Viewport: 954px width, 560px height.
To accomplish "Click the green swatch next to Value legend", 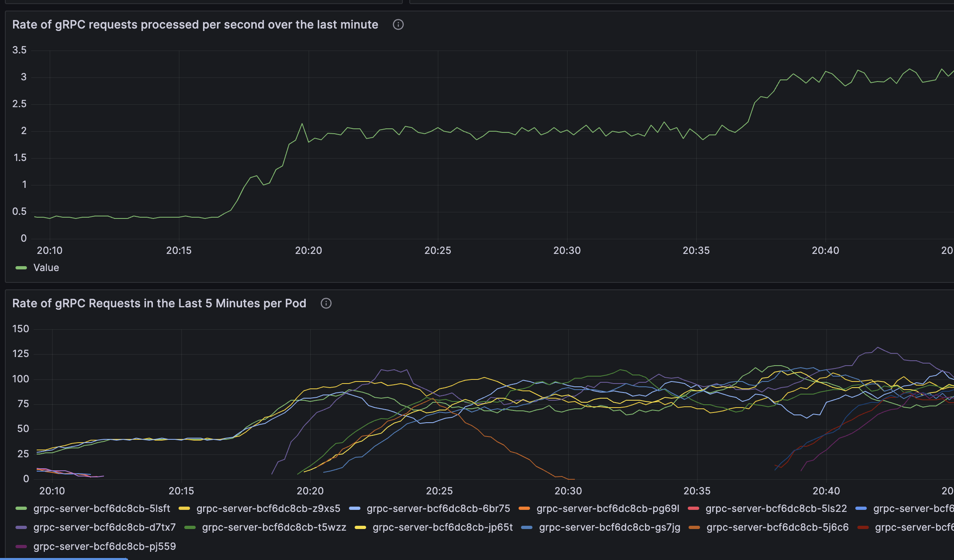I will tap(21, 268).
